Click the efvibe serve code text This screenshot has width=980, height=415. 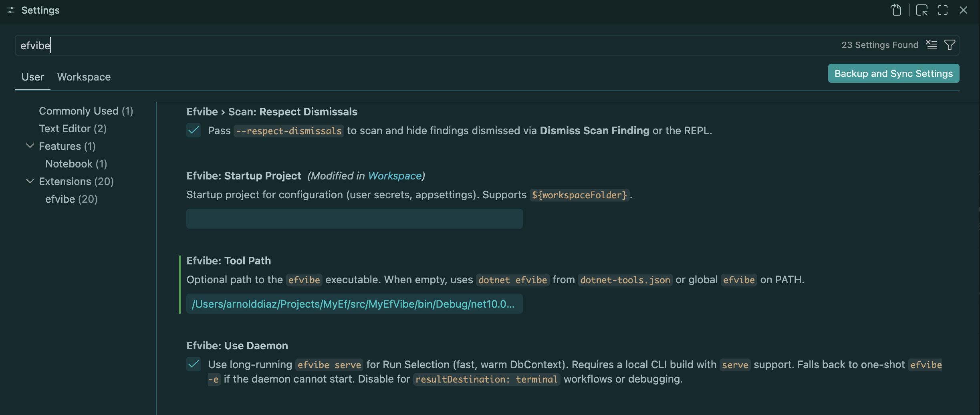click(x=329, y=365)
